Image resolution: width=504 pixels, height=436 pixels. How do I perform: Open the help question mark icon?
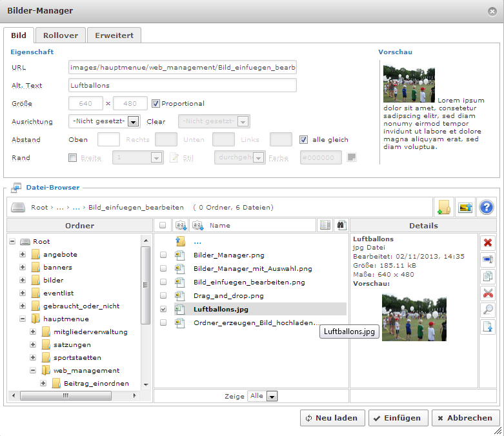[487, 207]
